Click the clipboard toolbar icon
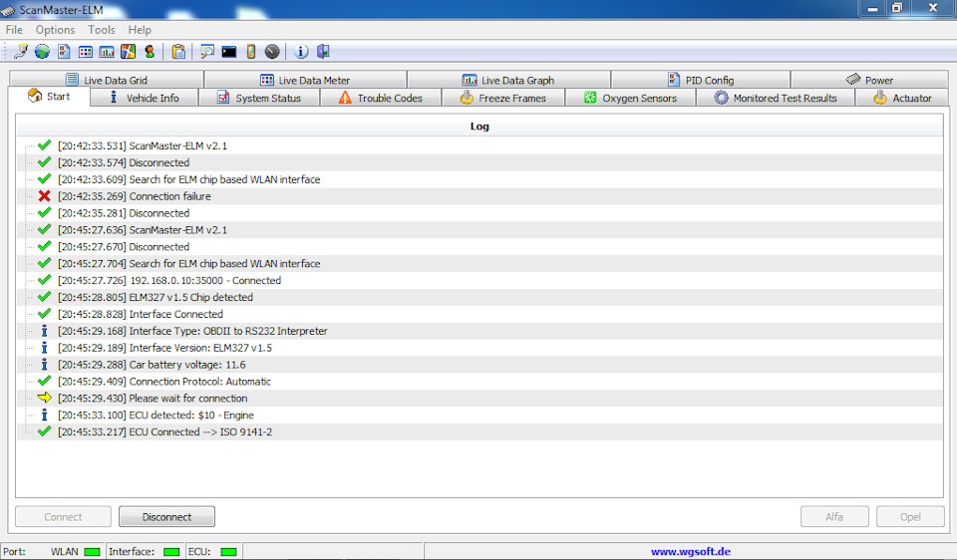The height and width of the screenshot is (560, 957). click(x=178, y=52)
